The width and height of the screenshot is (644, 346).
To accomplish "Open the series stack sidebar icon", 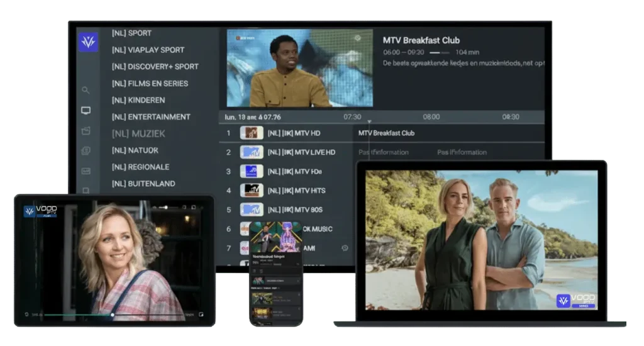I will click(x=86, y=151).
